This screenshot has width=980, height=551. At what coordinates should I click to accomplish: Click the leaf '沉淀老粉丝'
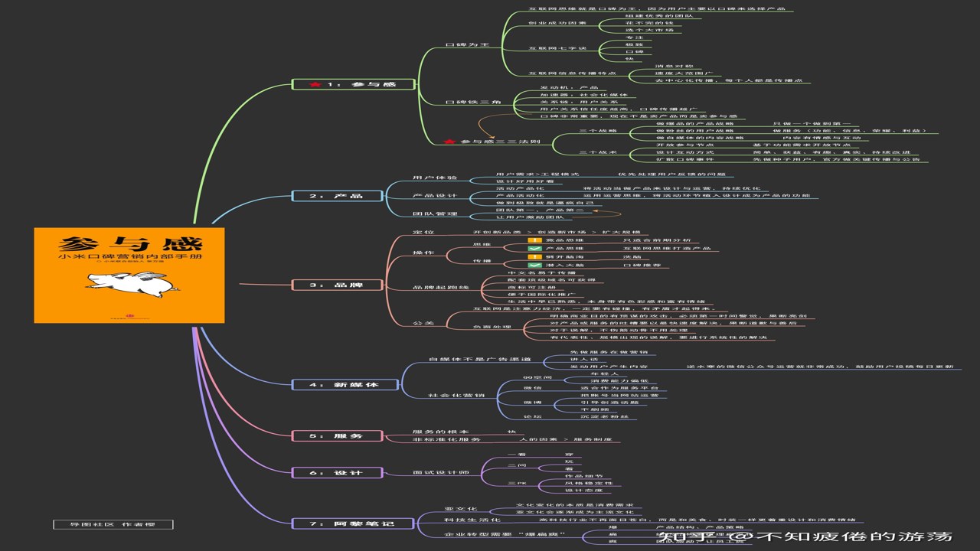pyautogui.click(x=605, y=416)
